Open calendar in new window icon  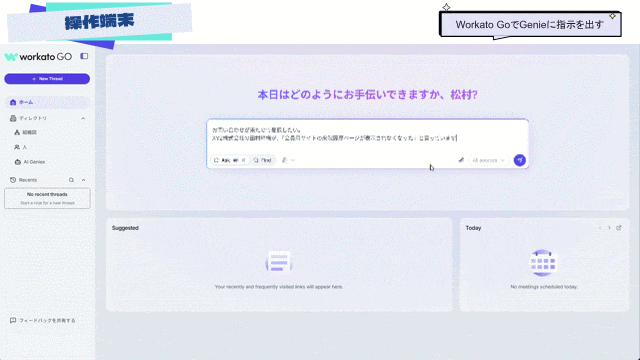click(x=619, y=228)
